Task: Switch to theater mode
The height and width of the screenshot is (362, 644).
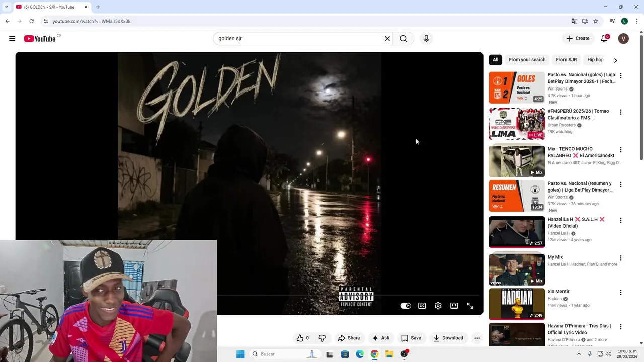Action: pos(454,306)
